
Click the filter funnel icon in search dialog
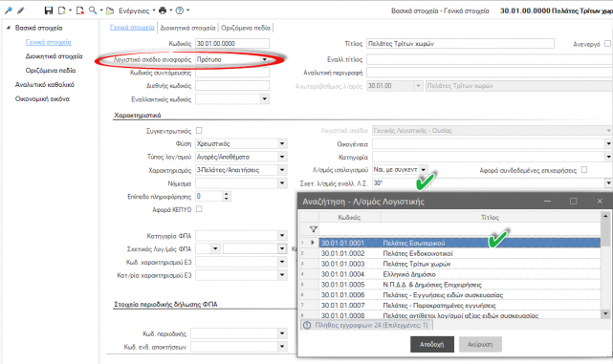[313, 229]
